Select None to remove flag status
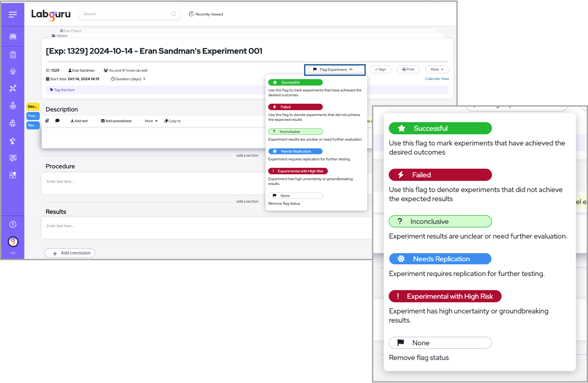 (x=295, y=196)
